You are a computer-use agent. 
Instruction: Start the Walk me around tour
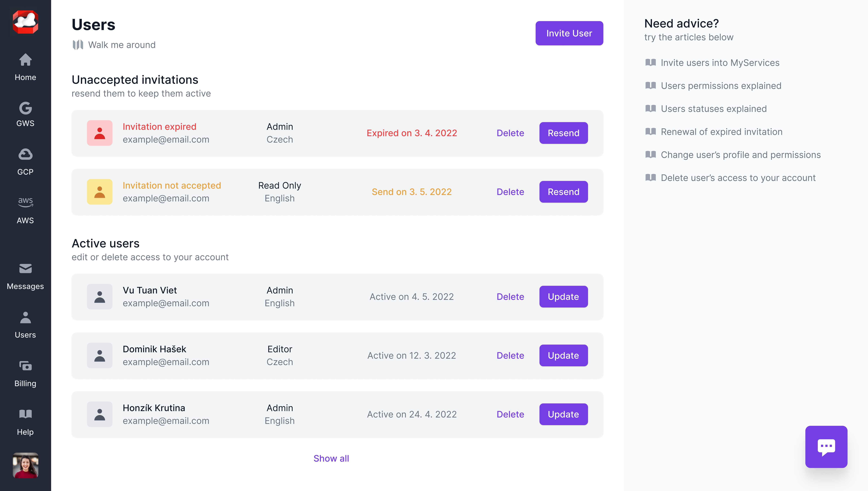coord(122,45)
